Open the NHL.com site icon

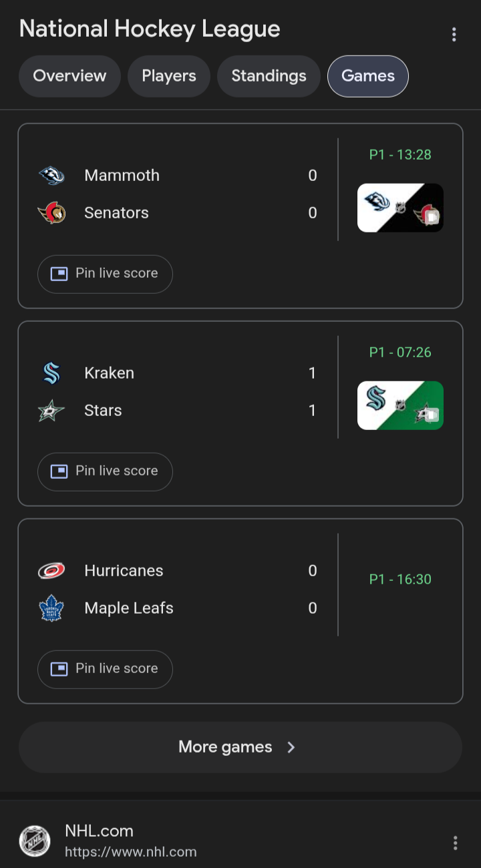click(35, 841)
